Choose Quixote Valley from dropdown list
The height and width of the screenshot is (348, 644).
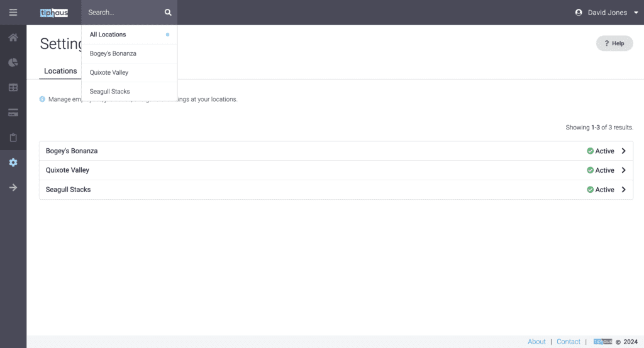[130, 72]
